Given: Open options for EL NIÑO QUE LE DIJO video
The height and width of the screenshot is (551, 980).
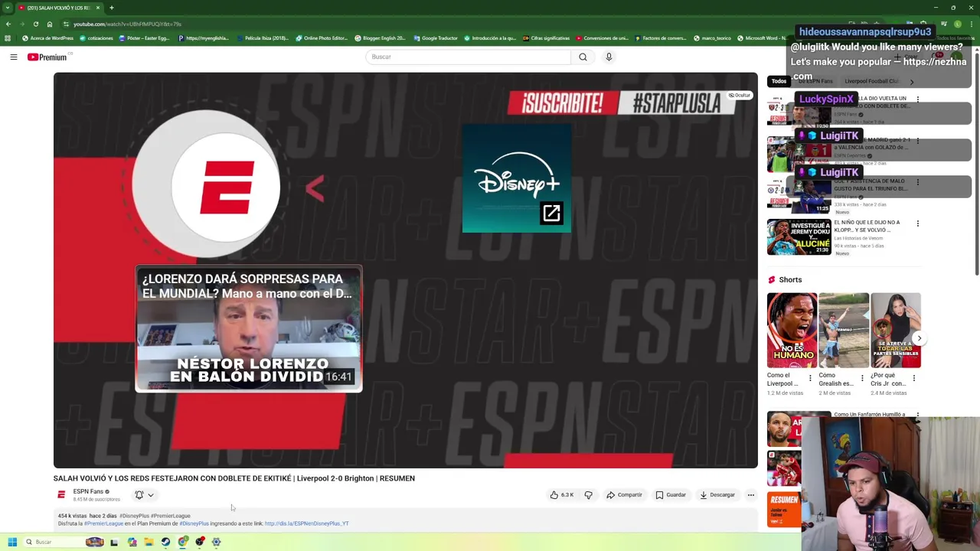Looking at the screenshot, I should (917, 223).
